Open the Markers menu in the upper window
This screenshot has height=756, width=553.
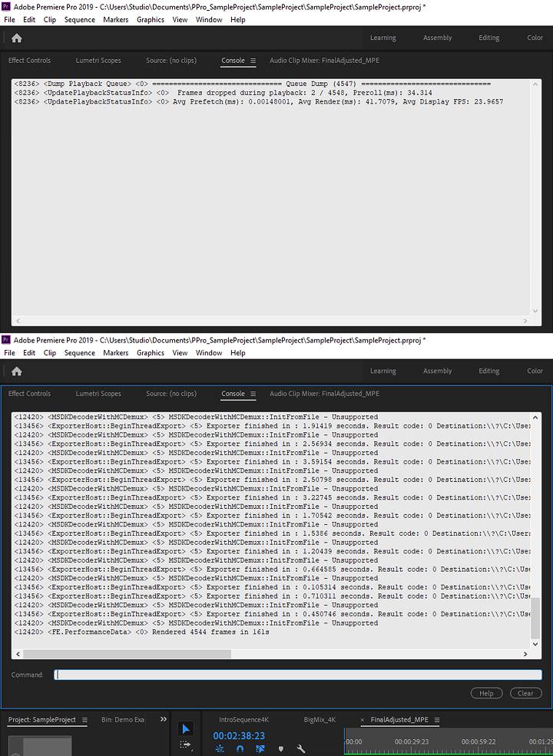pyautogui.click(x=116, y=20)
